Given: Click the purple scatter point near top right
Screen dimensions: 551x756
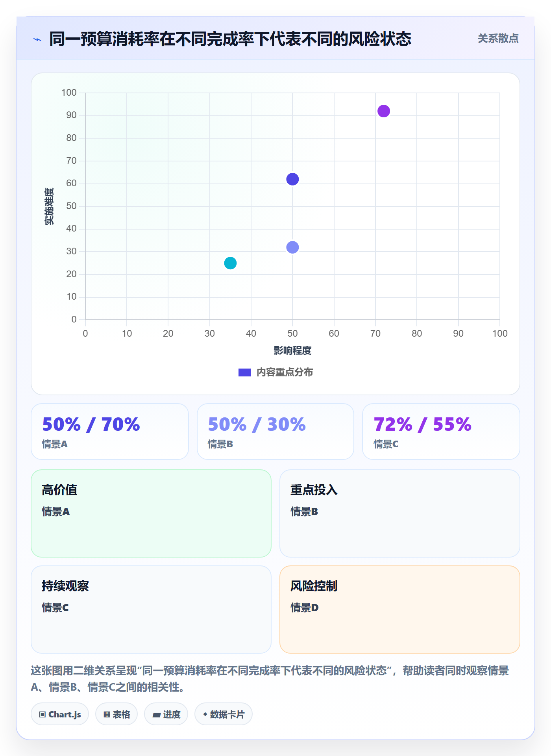Looking at the screenshot, I should [384, 111].
